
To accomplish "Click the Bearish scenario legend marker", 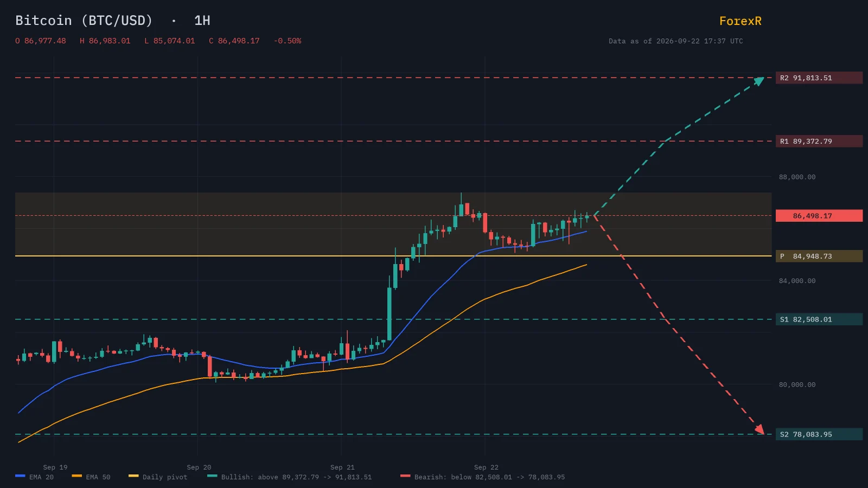I will tap(405, 476).
